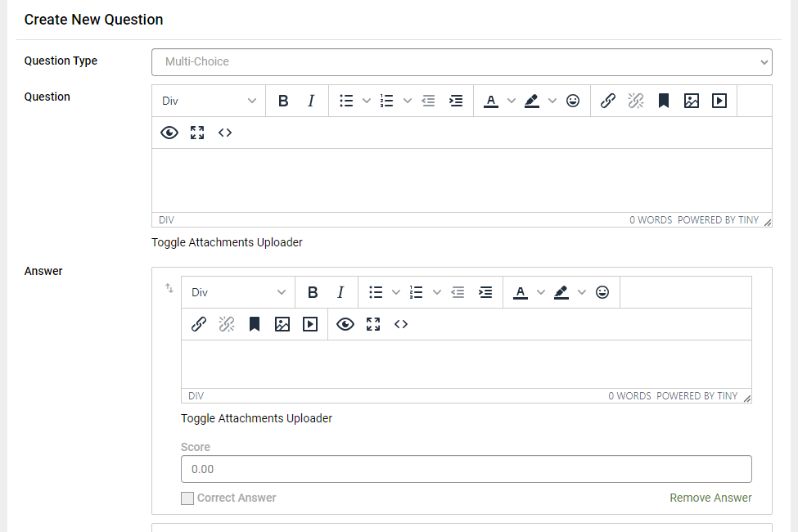Screen dimensions: 798x532
Task: Insert media in the Question editor
Action: (719, 101)
